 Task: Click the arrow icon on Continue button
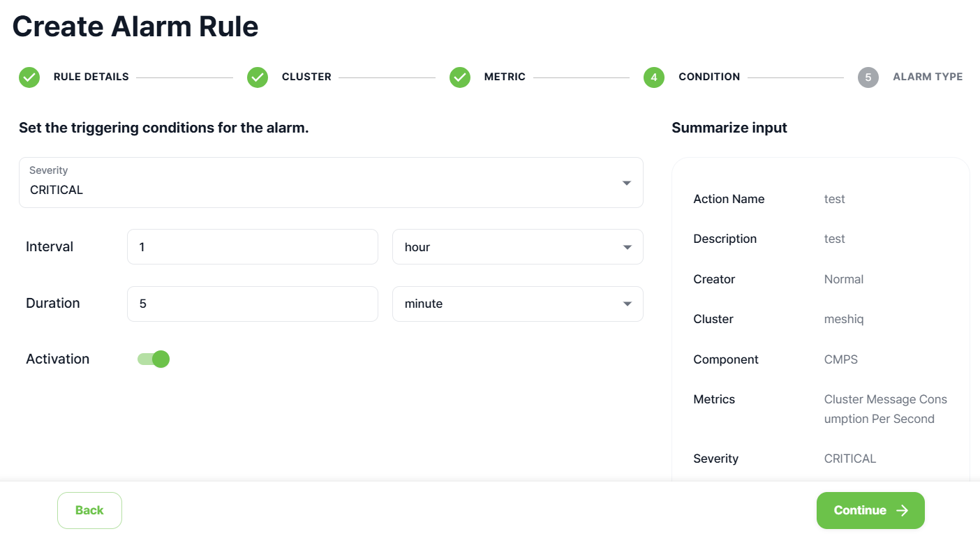[x=903, y=511]
